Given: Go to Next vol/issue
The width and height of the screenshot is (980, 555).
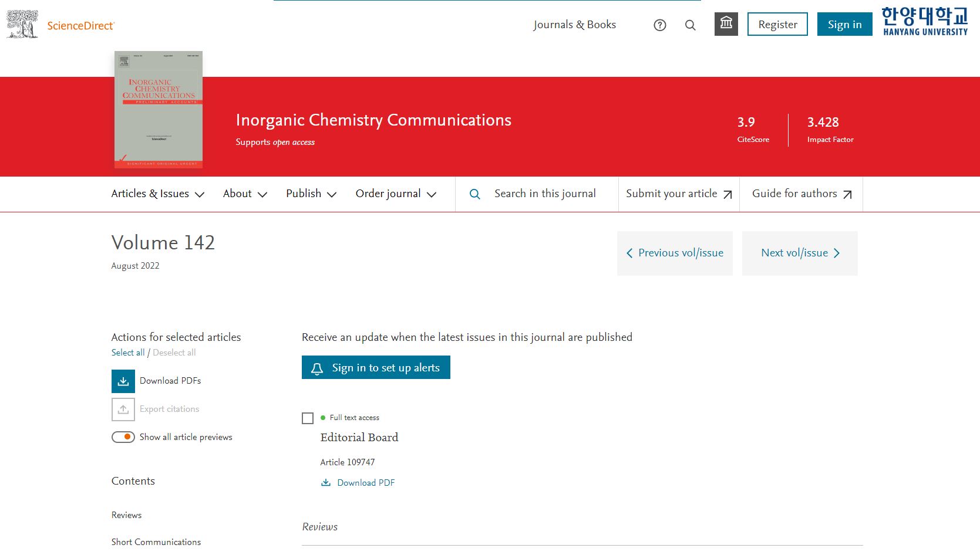Looking at the screenshot, I should (800, 253).
